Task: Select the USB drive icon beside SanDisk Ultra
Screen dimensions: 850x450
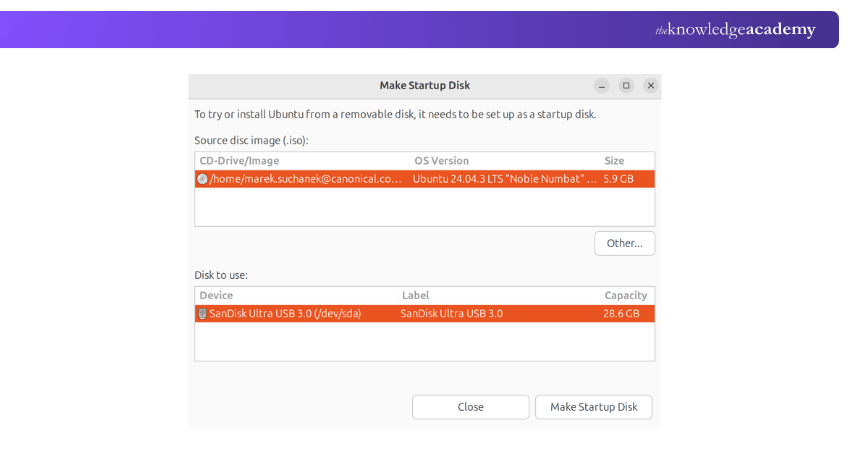Action: 202,313
